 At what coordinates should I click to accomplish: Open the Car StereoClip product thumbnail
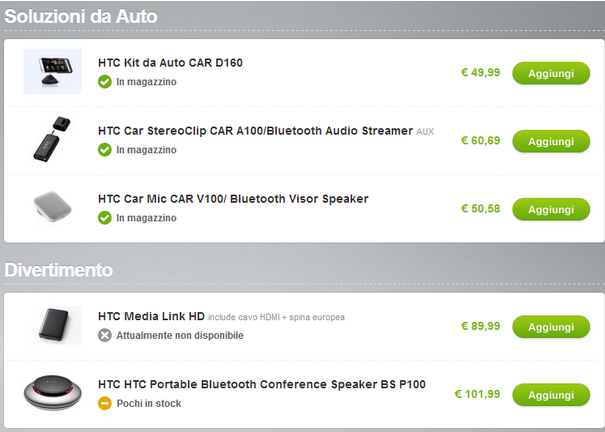click(52, 139)
